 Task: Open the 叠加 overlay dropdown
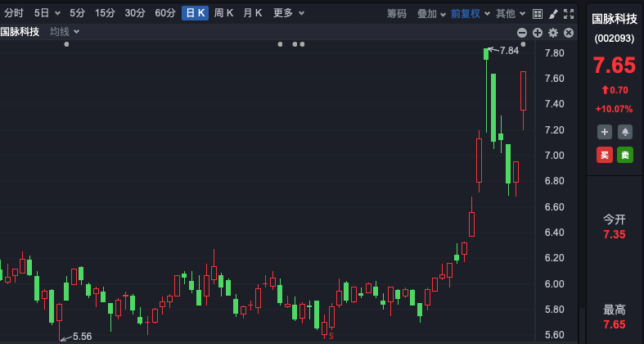click(x=431, y=14)
